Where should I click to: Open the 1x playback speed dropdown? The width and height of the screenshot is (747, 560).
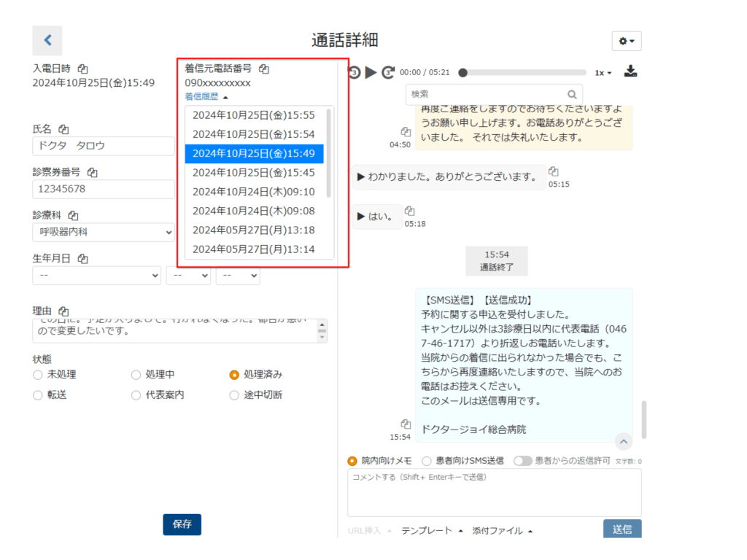coord(603,73)
